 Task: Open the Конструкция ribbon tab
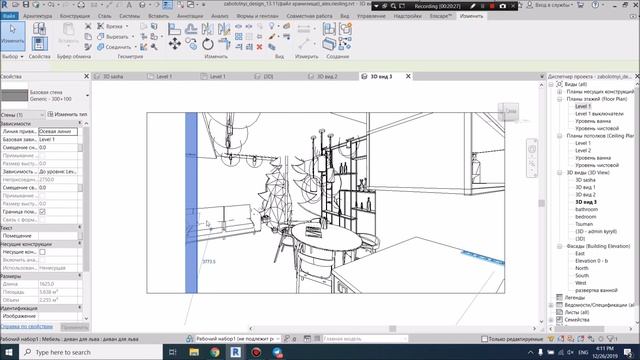click(x=75, y=16)
